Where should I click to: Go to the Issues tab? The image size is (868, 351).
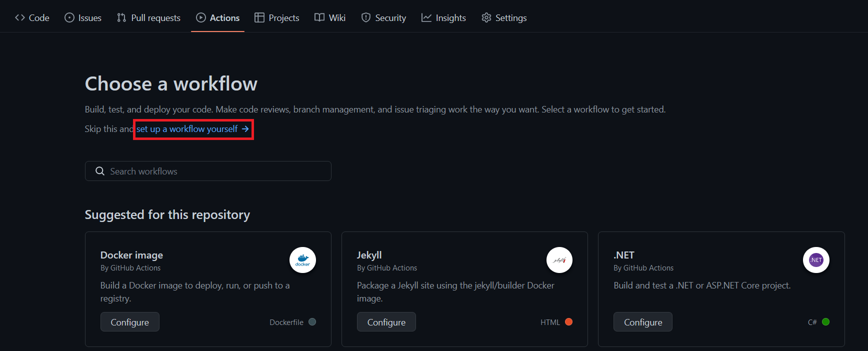(x=83, y=18)
